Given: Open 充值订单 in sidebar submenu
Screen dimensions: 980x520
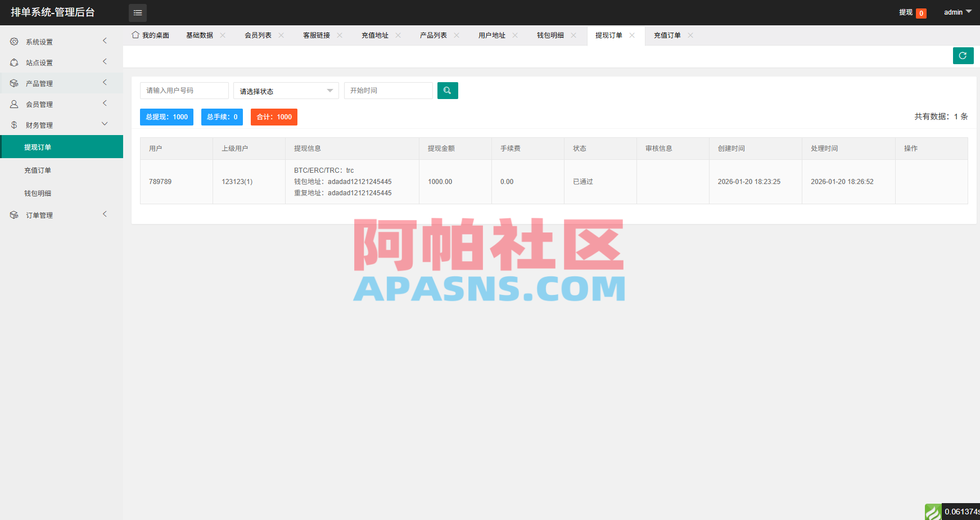Looking at the screenshot, I should [61, 170].
